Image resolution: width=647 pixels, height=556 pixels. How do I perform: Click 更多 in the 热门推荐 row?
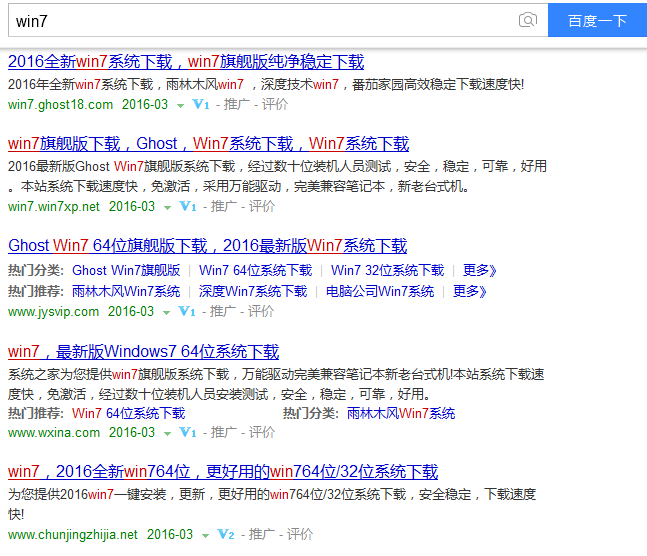(x=470, y=291)
